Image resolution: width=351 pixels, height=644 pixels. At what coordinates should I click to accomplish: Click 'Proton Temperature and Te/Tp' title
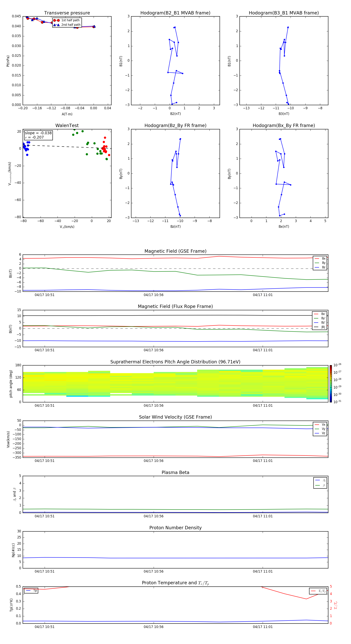(x=175, y=583)
